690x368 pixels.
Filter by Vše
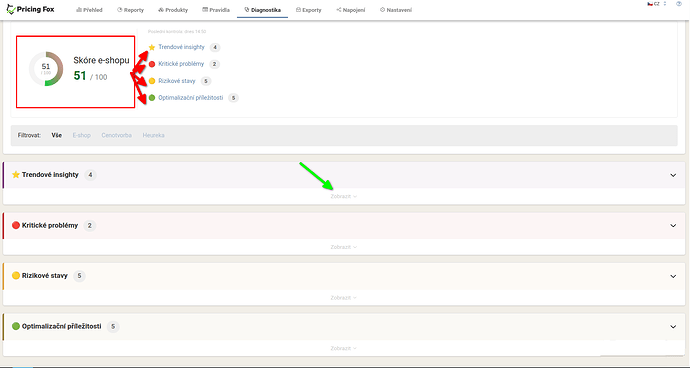56,135
